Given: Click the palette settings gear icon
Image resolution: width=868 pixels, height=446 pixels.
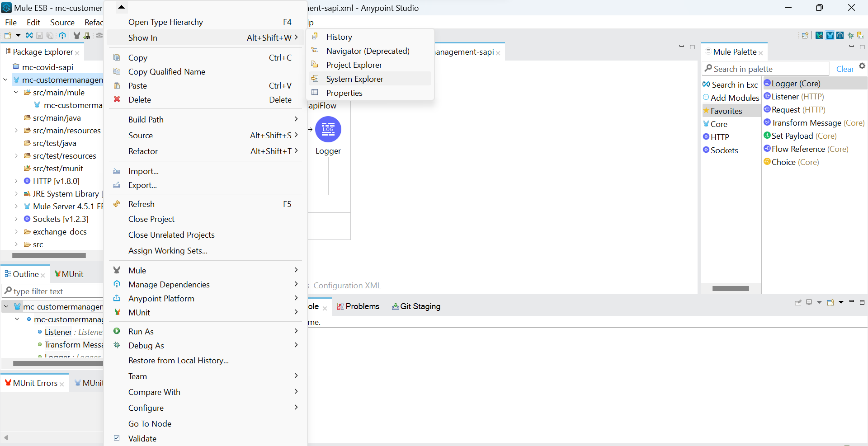Looking at the screenshot, I should pyautogui.click(x=862, y=66).
